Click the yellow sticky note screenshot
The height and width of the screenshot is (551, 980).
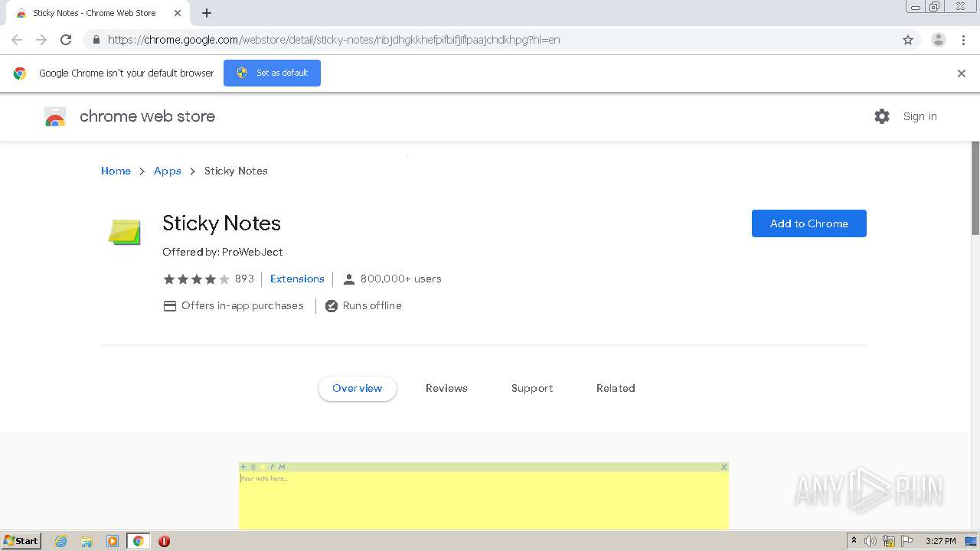[484, 496]
